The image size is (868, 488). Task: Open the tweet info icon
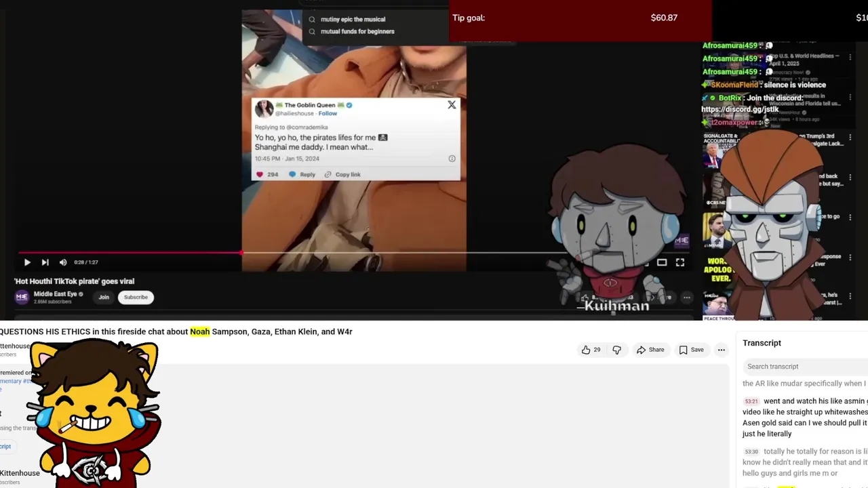(452, 159)
